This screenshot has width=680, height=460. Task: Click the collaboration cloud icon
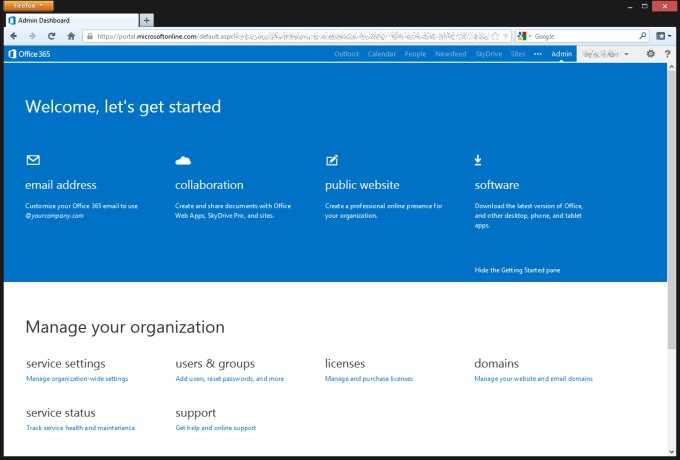(183, 161)
